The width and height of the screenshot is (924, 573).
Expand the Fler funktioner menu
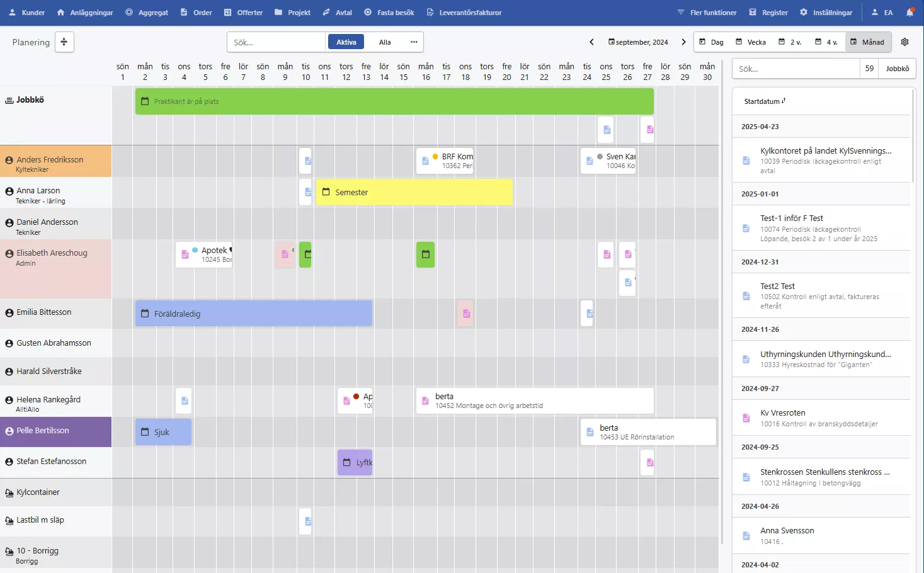click(x=707, y=13)
